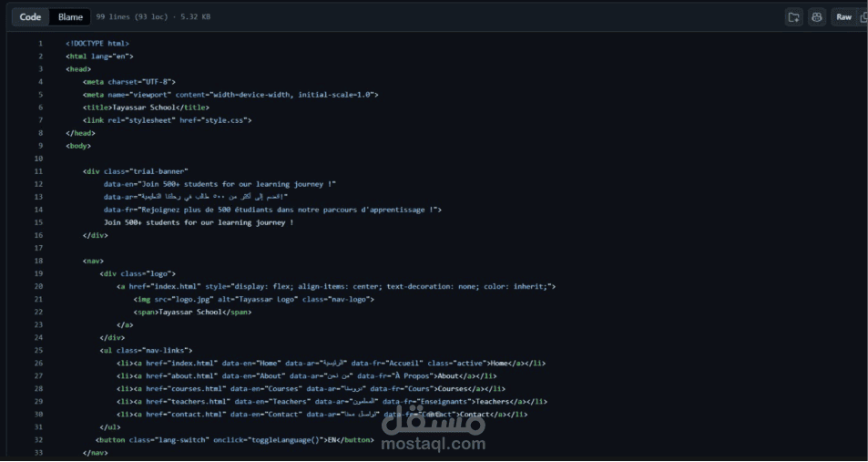
Task: Copy raw file contents icon
Action: pos(863,17)
